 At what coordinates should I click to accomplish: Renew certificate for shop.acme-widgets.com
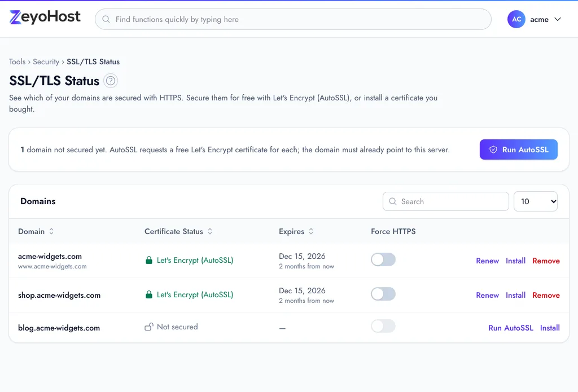pyautogui.click(x=487, y=295)
